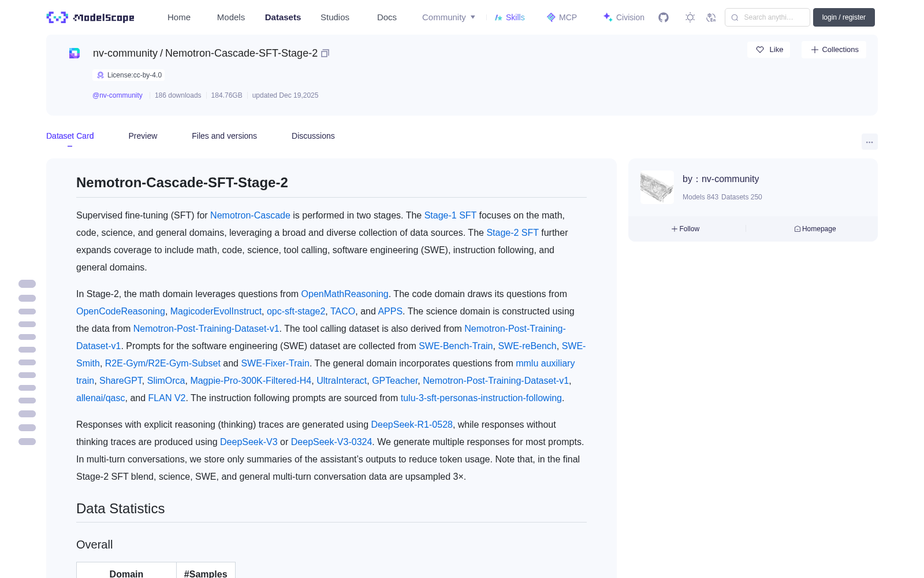Follow the nv-community organization

pyautogui.click(x=685, y=229)
